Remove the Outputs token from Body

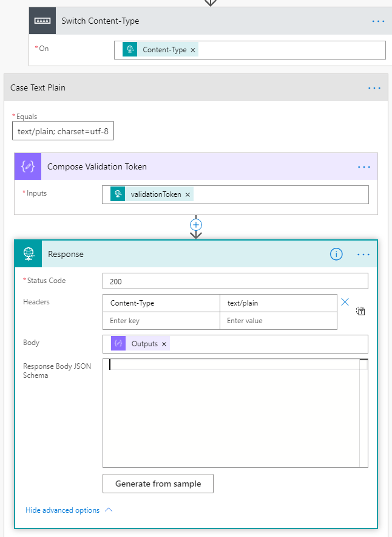point(164,344)
